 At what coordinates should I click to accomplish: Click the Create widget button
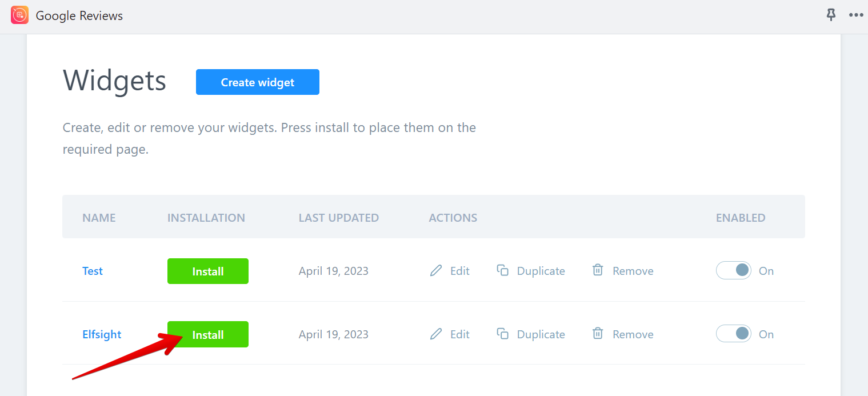click(257, 82)
